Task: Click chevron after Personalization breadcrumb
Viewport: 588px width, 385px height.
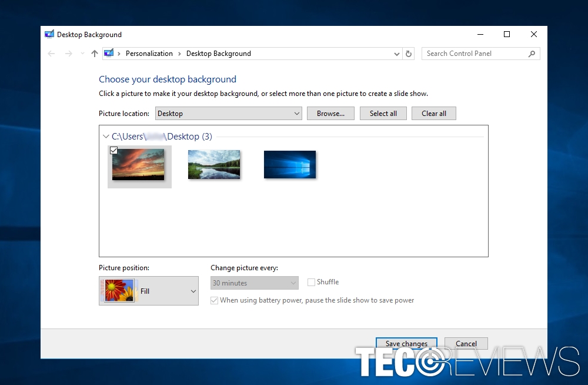Action: pyautogui.click(x=179, y=54)
